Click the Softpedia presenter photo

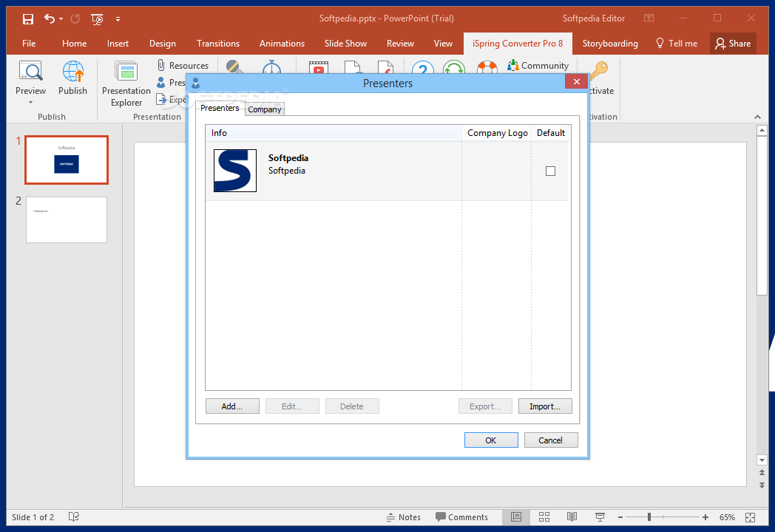(234, 171)
